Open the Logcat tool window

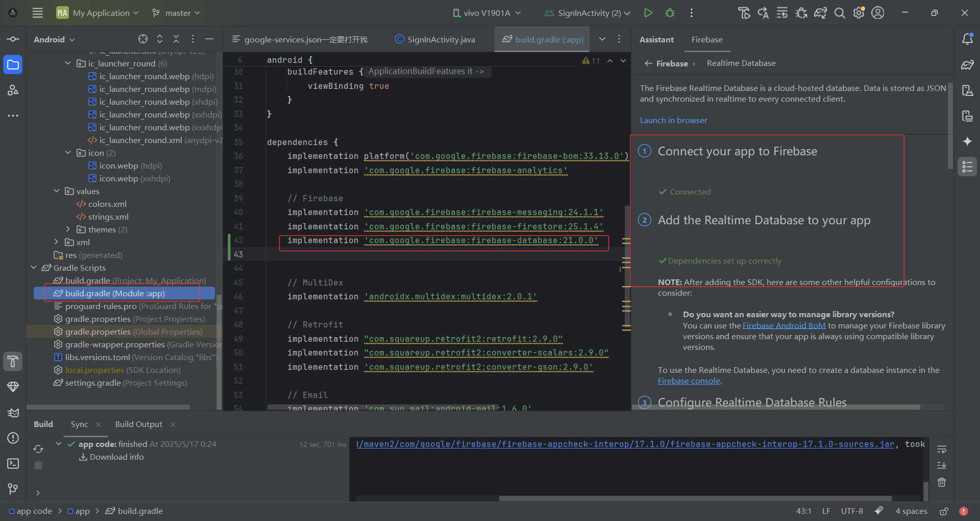point(13,412)
